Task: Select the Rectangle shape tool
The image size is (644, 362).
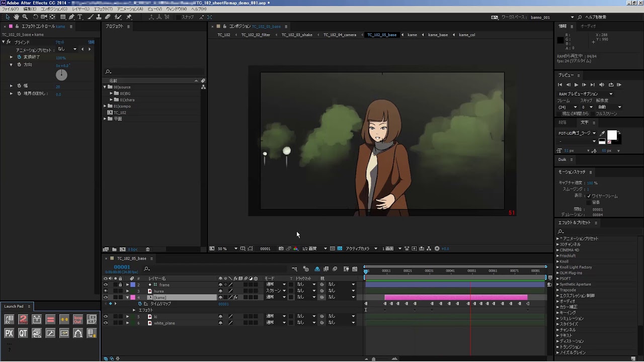Action: [x=63, y=17]
